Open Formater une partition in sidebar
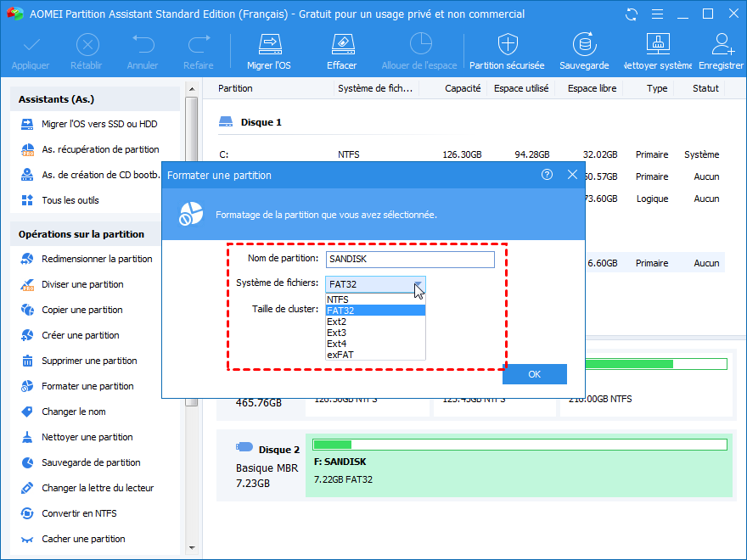Screen dimensions: 747x560 point(87,386)
